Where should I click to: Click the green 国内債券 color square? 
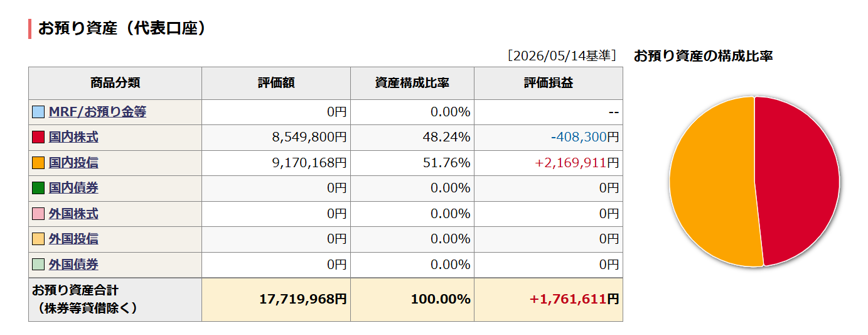pyautogui.click(x=38, y=189)
